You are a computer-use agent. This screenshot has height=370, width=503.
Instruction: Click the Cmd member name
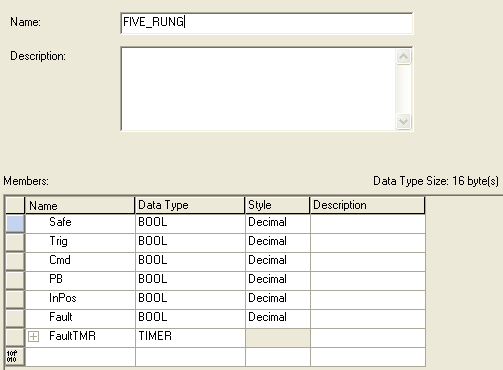pyautogui.click(x=60, y=260)
